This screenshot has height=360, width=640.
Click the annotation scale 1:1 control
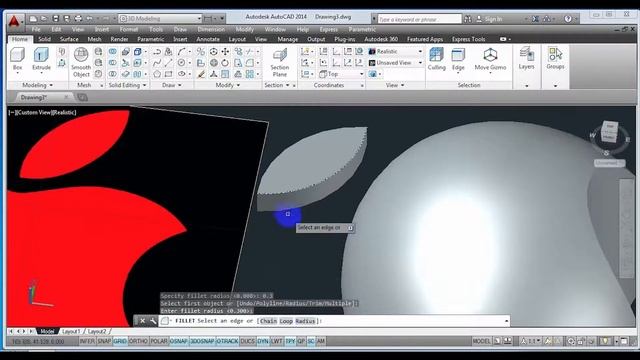[x=531, y=341]
